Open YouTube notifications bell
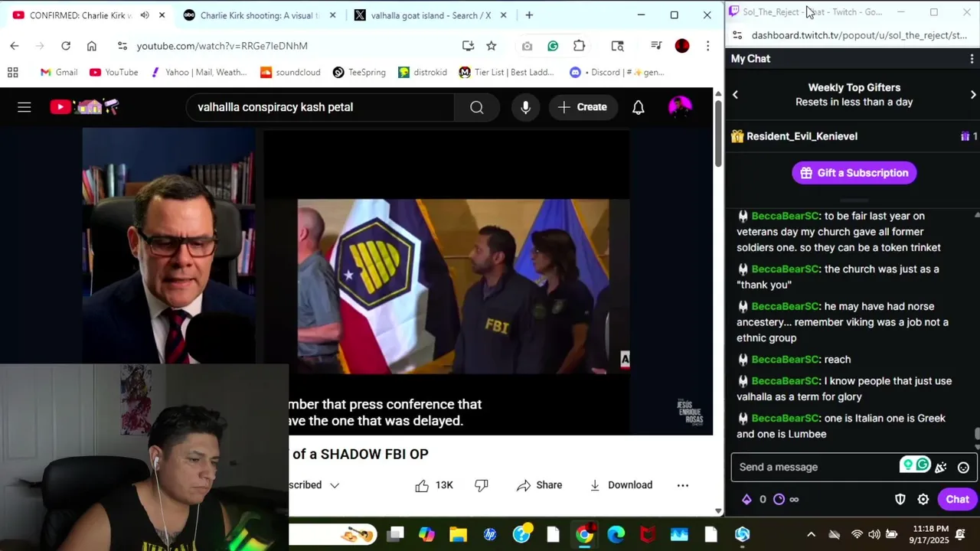The image size is (980, 551). [x=638, y=107]
